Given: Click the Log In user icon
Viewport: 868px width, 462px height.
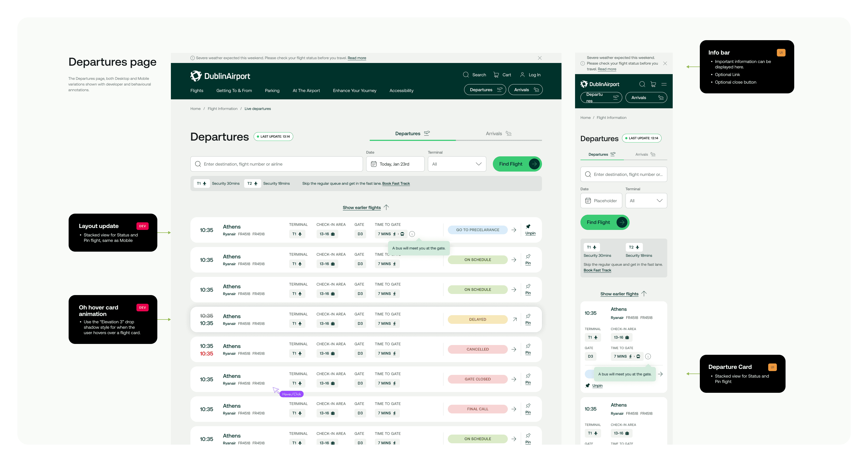Looking at the screenshot, I should point(522,75).
